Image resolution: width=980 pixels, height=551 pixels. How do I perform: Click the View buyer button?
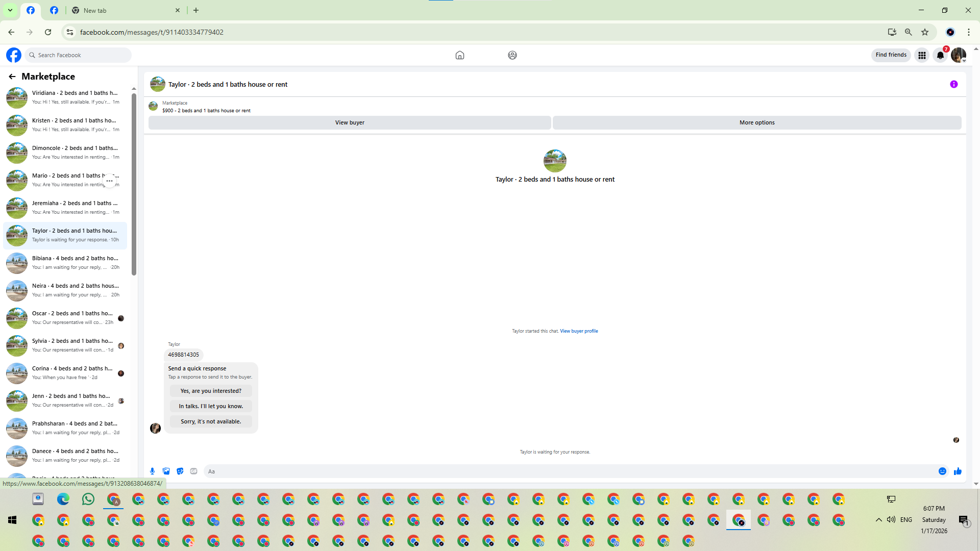click(x=350, y=122)
